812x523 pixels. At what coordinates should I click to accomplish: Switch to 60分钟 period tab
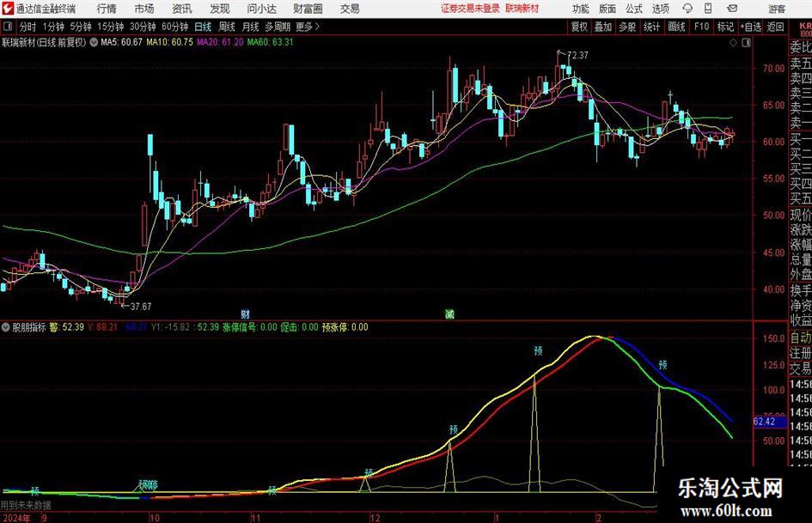[x=174, y=27]
